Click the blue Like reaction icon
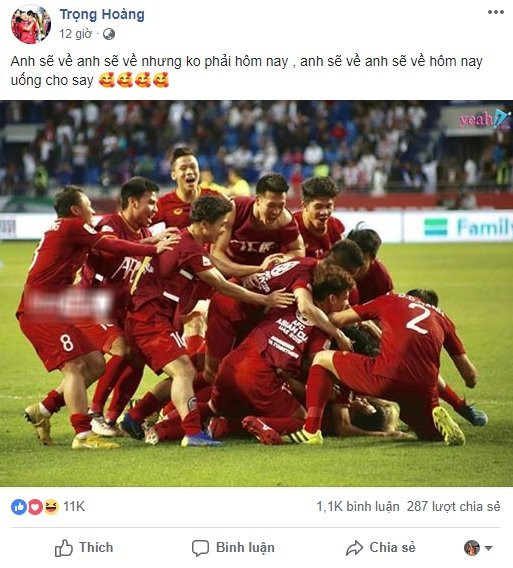This screenshot has height=568, width=513. (19, 507)
